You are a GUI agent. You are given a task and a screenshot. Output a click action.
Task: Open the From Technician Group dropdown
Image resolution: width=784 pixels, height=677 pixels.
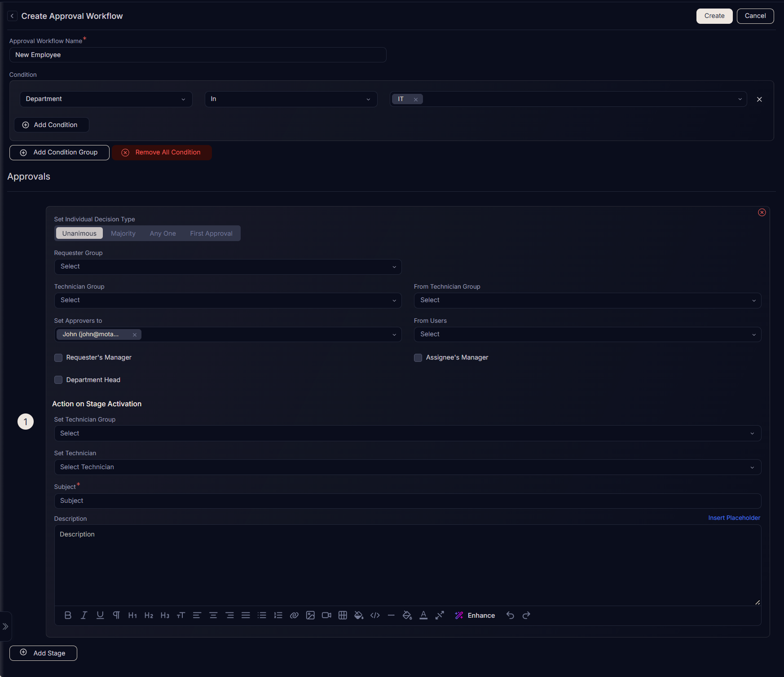[588, 300]
